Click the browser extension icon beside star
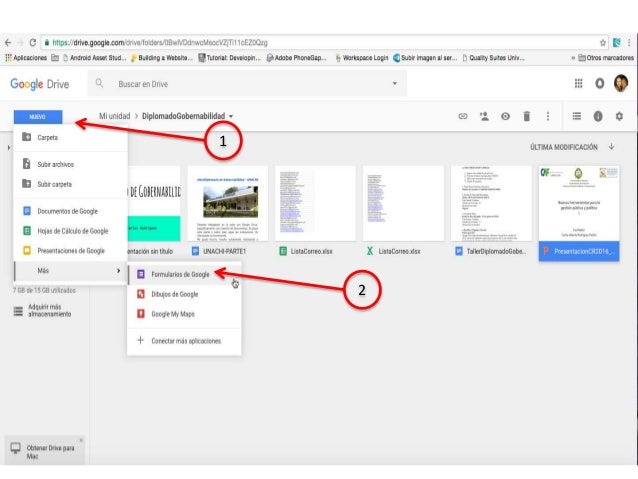638x479 pixels. (x=616, y=42)
